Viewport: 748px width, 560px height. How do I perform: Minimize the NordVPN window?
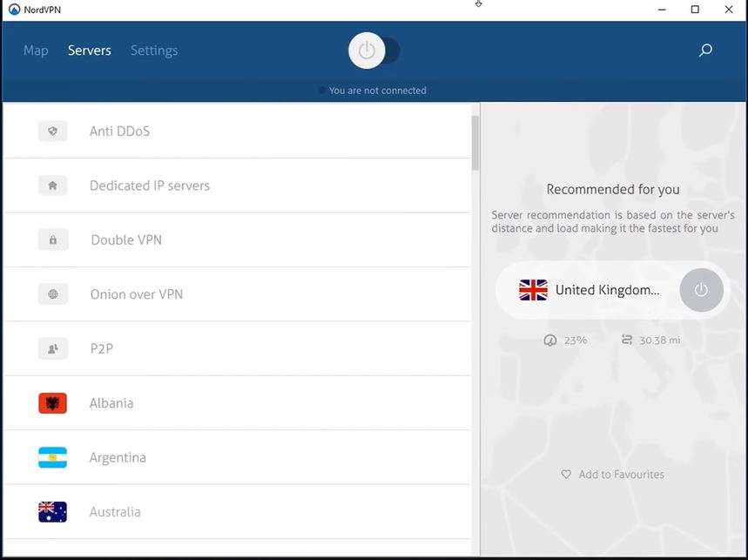(662, 10)
